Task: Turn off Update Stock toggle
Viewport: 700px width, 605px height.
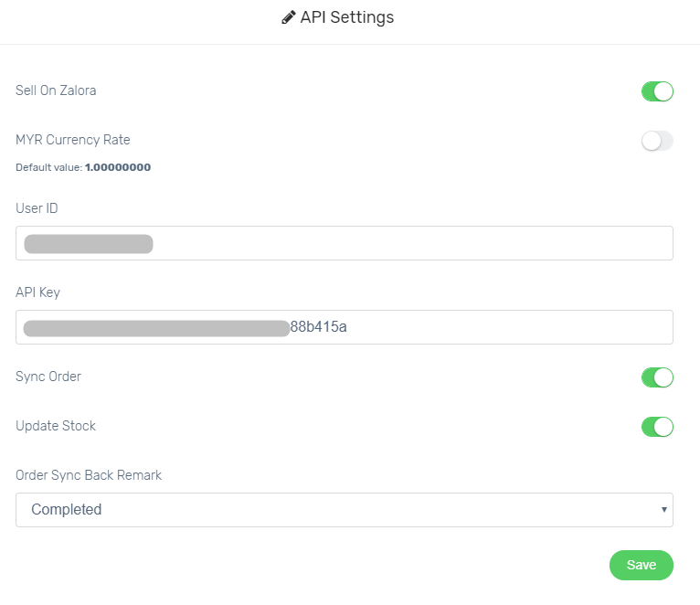Action: pyautogui.click(x=657, y=427)
